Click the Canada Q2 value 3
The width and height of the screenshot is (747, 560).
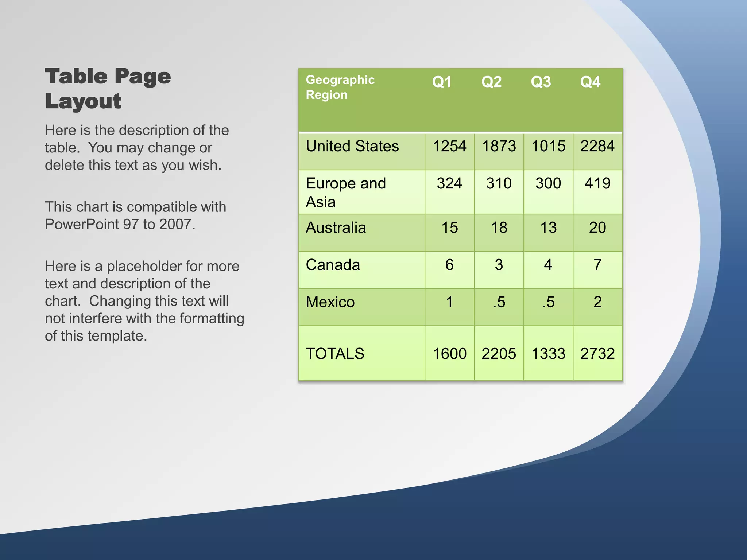coord(499,265)
